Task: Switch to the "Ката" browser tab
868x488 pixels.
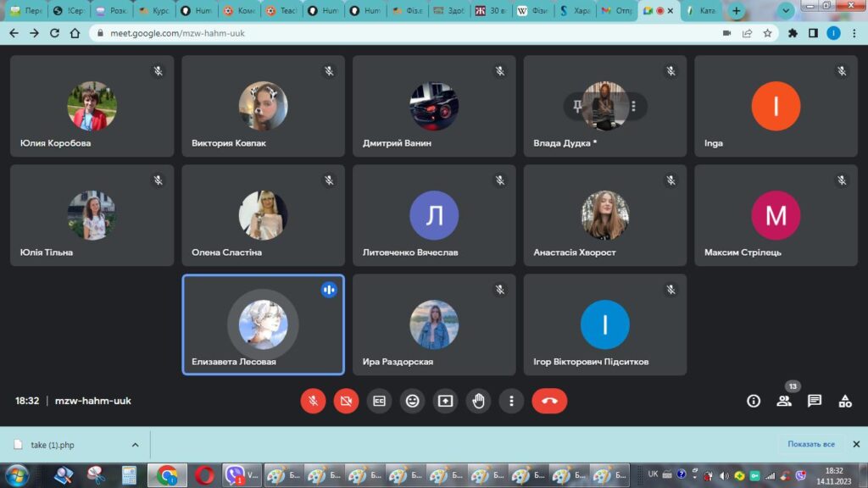Action: click(x=701, y=10)
